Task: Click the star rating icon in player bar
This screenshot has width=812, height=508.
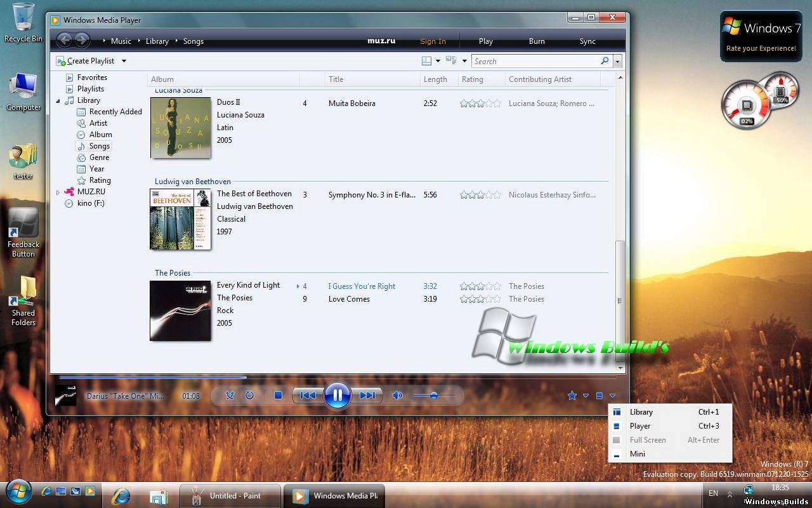Action: pyautogui.click(x=572, y=396)
